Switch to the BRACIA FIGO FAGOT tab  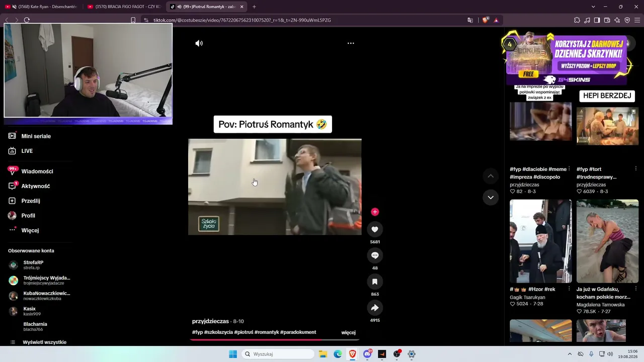point(123,7)
